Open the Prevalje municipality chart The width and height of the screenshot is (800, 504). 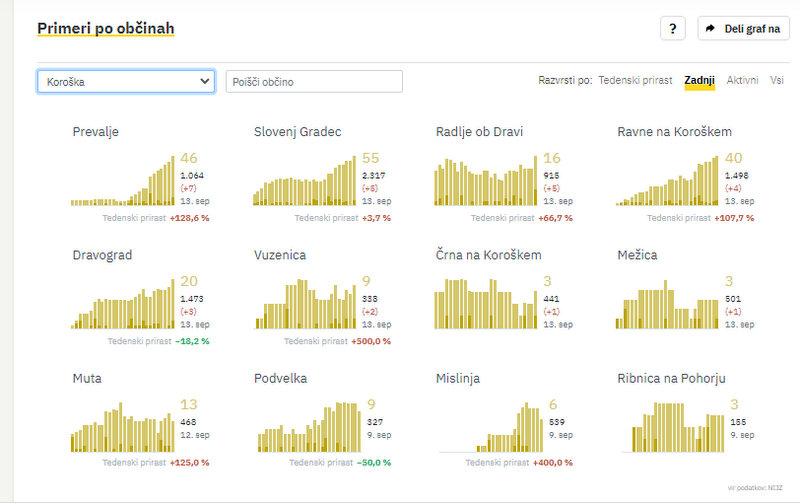[x=122, y=181]
